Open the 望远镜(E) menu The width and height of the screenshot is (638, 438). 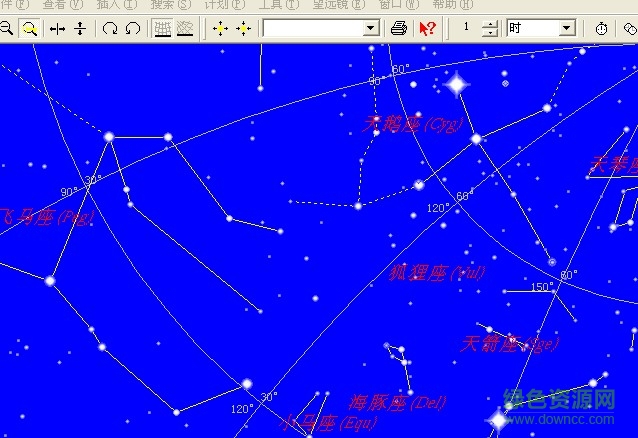pyautogui.click(x=339, y=4)
